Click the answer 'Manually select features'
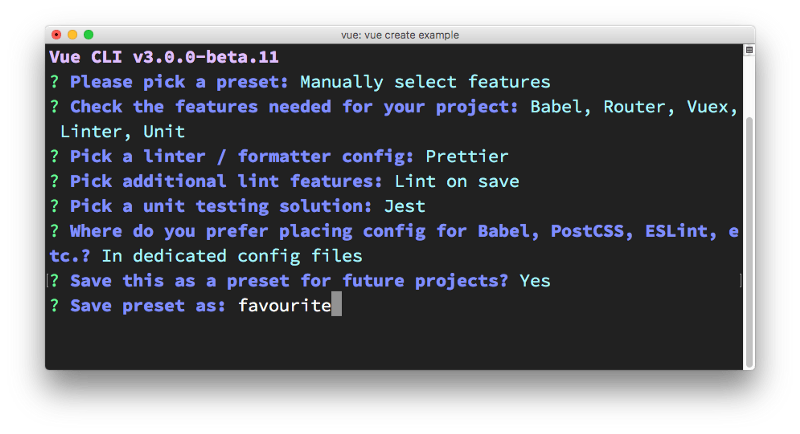This screenshot has height=434, width=800. [x=425, y=82]
